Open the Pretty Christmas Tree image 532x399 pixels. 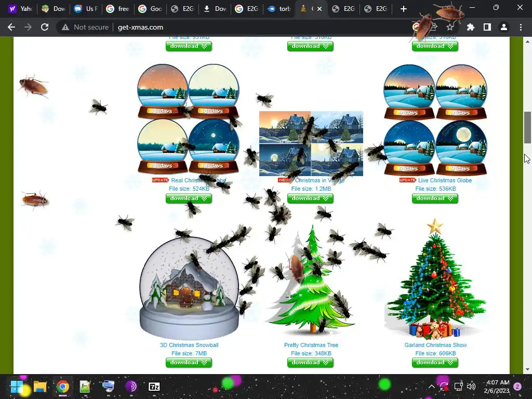311,280
